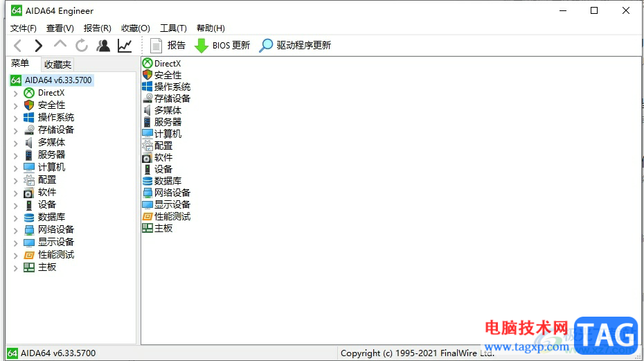Open the 工具(T) menu

pos(173,28)
